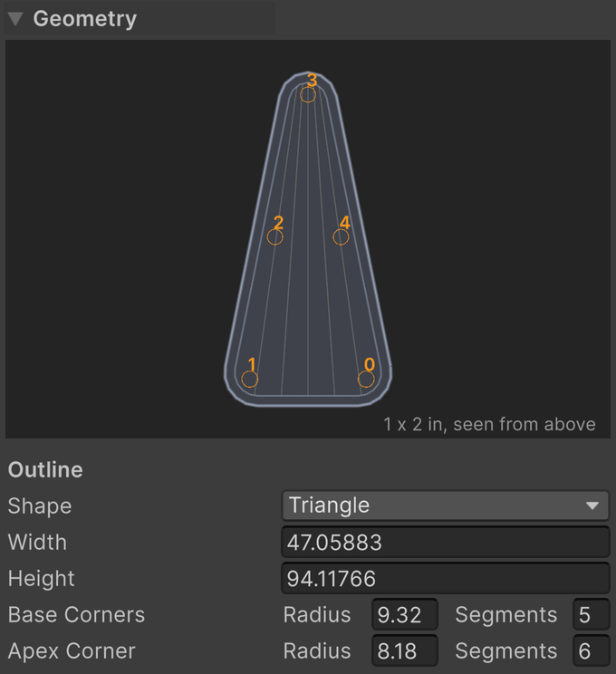Click the Apex Corner label
Screen dimensions: 616x674
(x=72, y=650)
